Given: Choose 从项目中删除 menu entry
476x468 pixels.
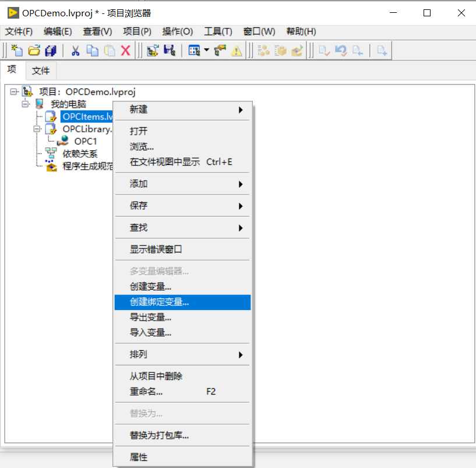Looking at the screenshot, I should click(183, 376).
